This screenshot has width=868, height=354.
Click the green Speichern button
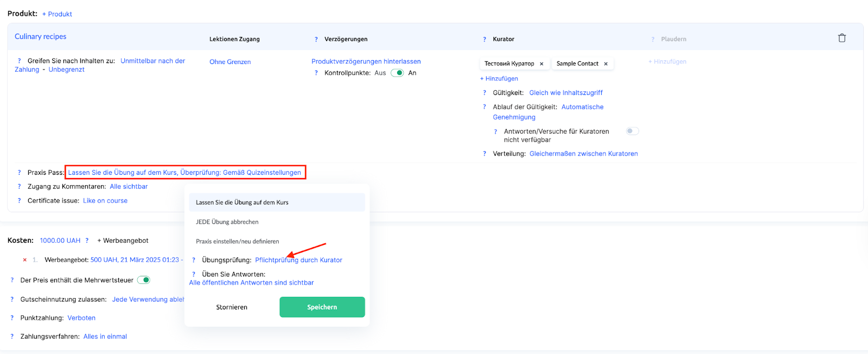click(x=322, y=307)
